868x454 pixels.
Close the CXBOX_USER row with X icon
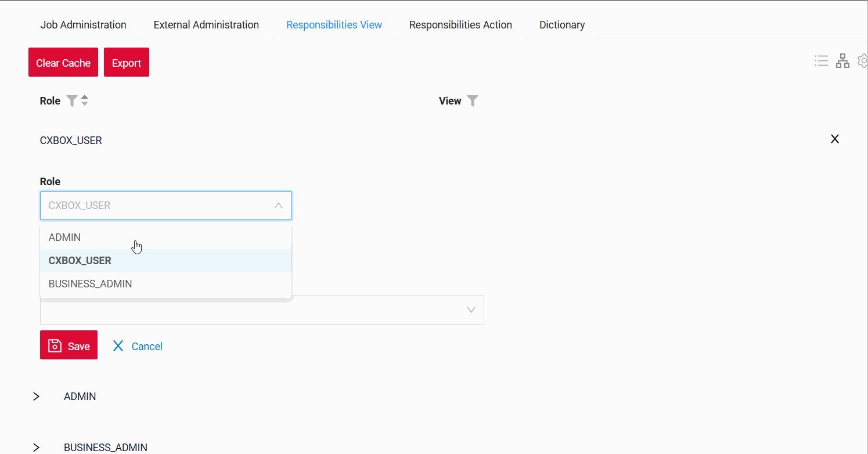tap(835, 139)
